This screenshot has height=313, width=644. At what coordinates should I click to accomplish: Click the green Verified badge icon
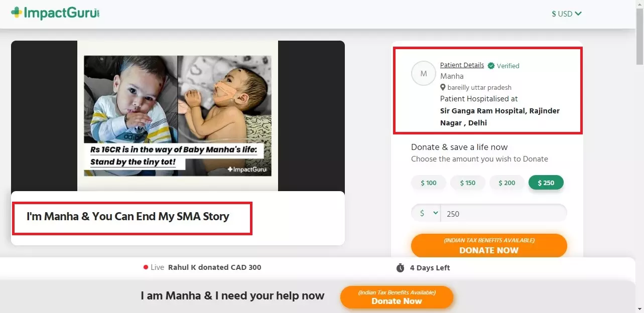tap(491, 66)
